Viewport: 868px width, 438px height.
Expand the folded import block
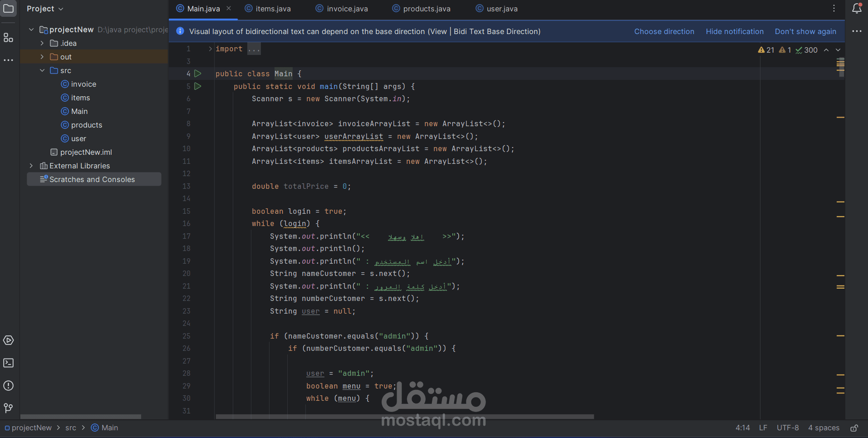[x=210, y=49]
